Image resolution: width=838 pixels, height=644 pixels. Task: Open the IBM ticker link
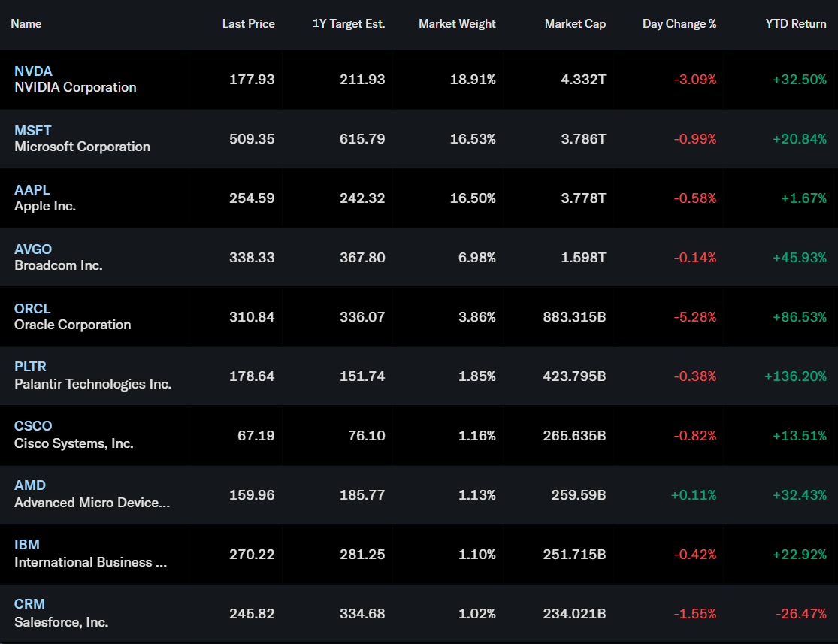tap(27, 545)
